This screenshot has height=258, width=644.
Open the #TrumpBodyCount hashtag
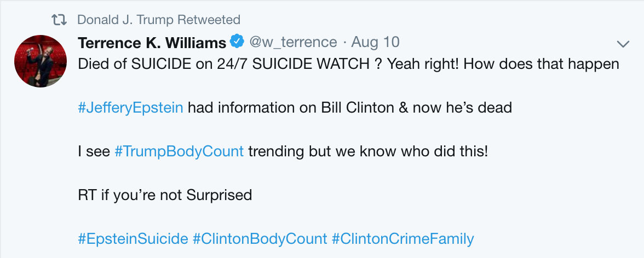click(179, 152)
